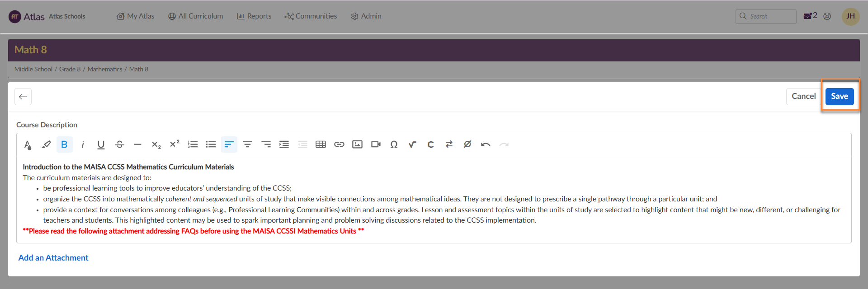Open the text color picker

click(x=28, y=144)
